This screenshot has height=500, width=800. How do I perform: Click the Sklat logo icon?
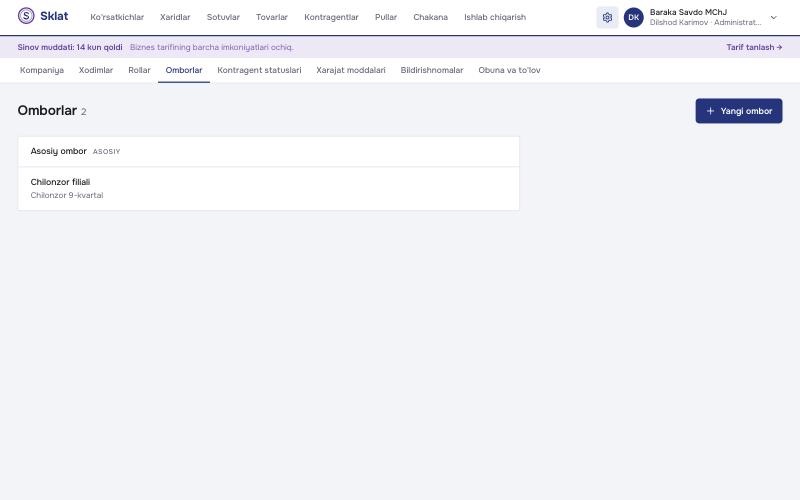(26, 16)
